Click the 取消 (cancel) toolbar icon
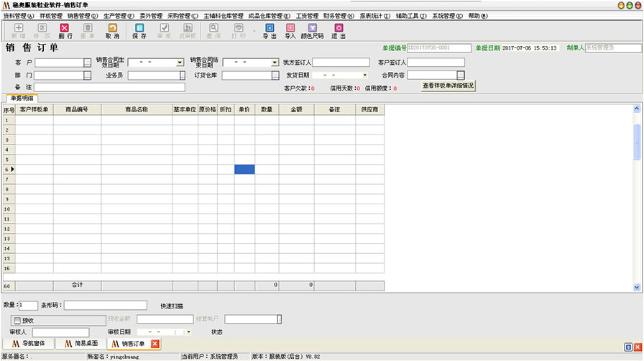Screen dimensions: 644x361 (x=113, y=31)
